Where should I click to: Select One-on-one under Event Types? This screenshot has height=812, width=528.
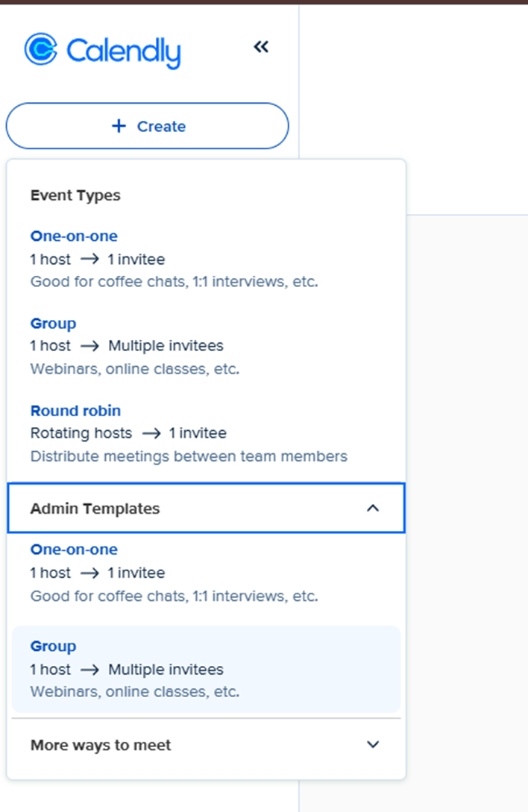pyautogui.click(x=74, y=236)
